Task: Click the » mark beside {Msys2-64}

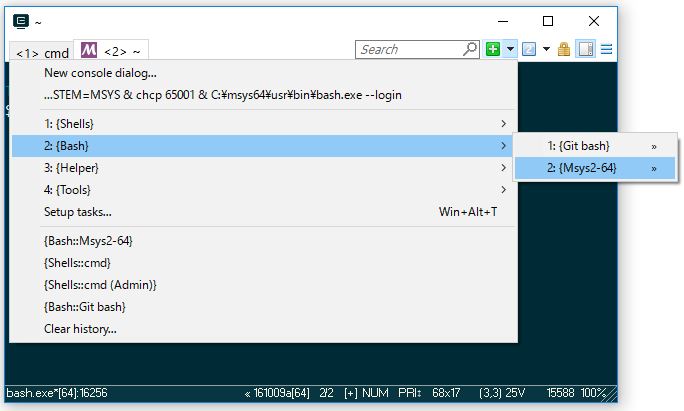Action: tap(654, 169)
